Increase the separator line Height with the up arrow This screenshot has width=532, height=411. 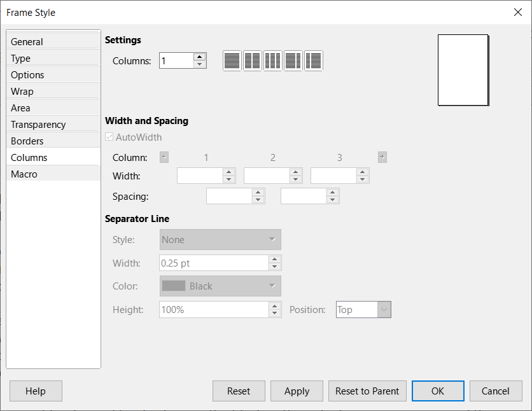274,305
